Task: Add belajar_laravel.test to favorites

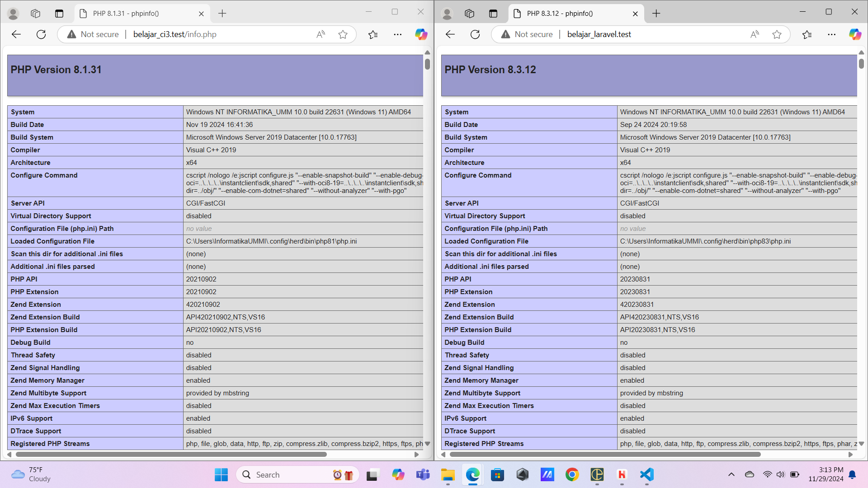Action: (x=777, y=34)
